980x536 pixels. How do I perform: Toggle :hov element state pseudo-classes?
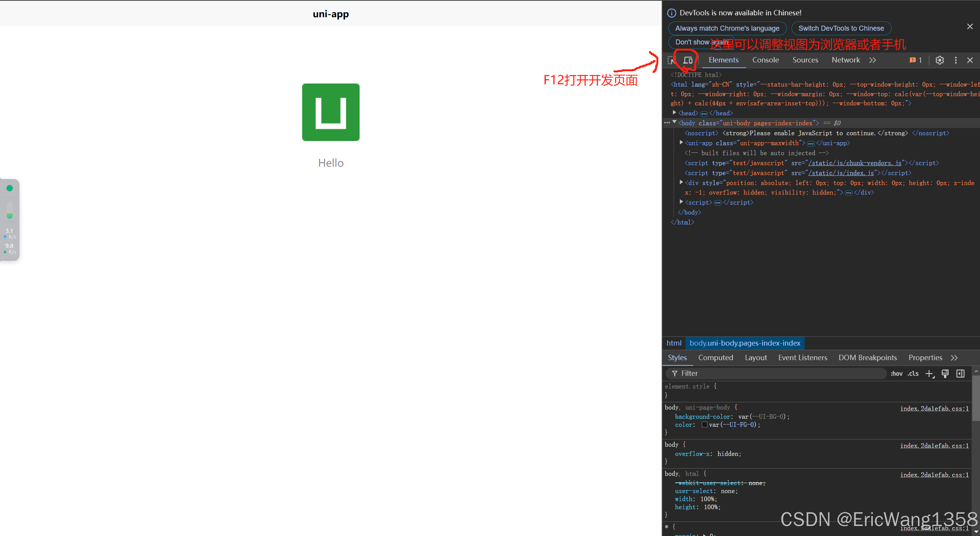pyautogui.click(x=897, y=374)
